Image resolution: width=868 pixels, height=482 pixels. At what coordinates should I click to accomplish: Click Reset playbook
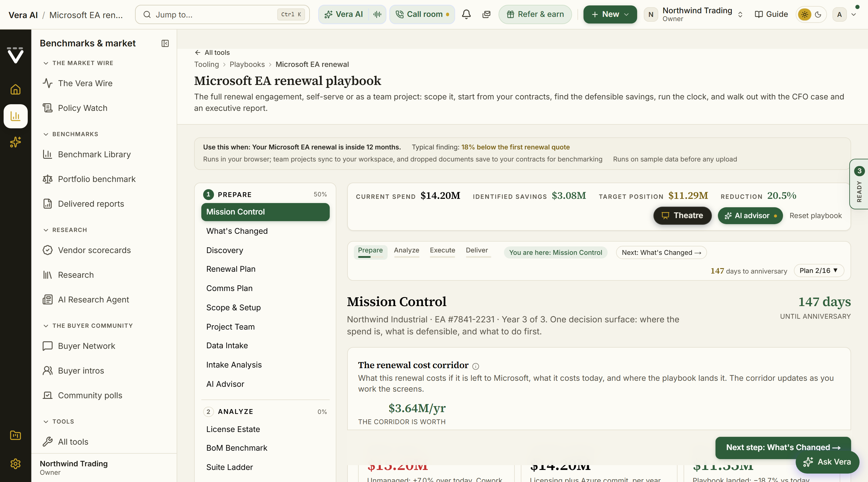(816, 216)
